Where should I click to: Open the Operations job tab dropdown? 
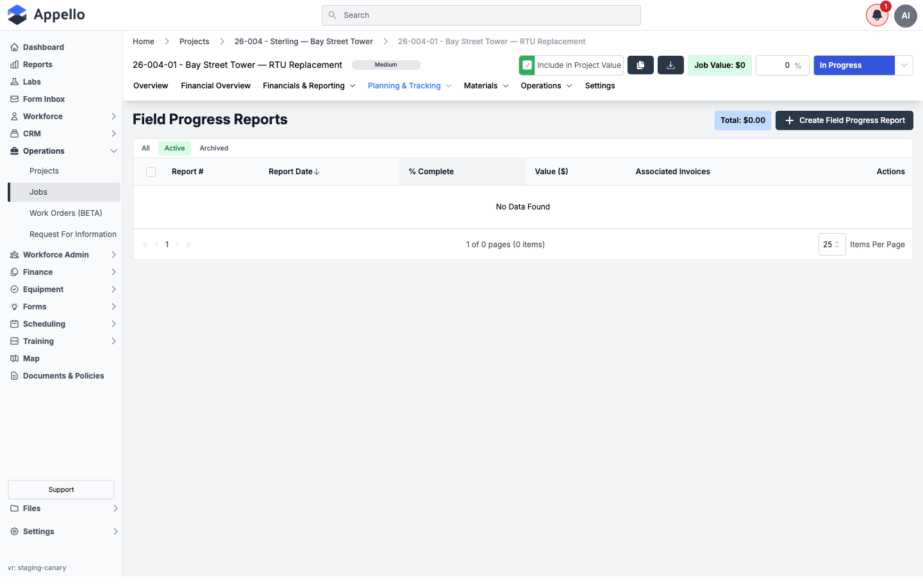tap(547, 86)
